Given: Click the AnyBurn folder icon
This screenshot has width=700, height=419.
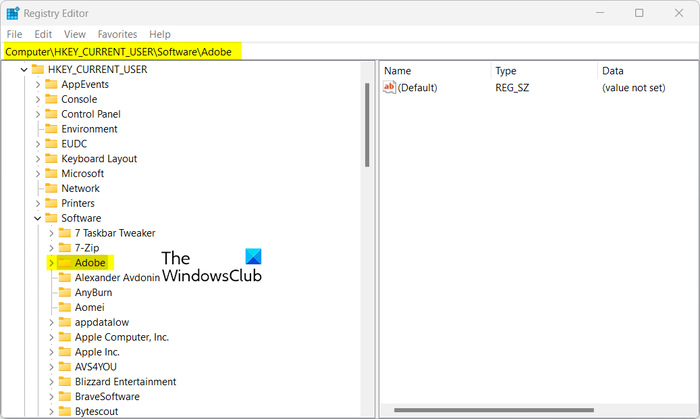Looking at the screenshot, I should [65, 292].
